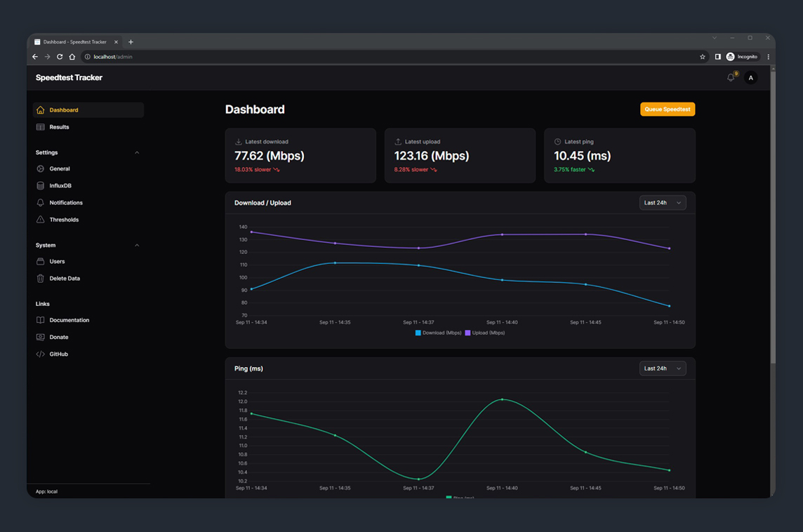Click the InfluxDB database icon
Viewport: 803px width, 532px height.
point(41,185)
